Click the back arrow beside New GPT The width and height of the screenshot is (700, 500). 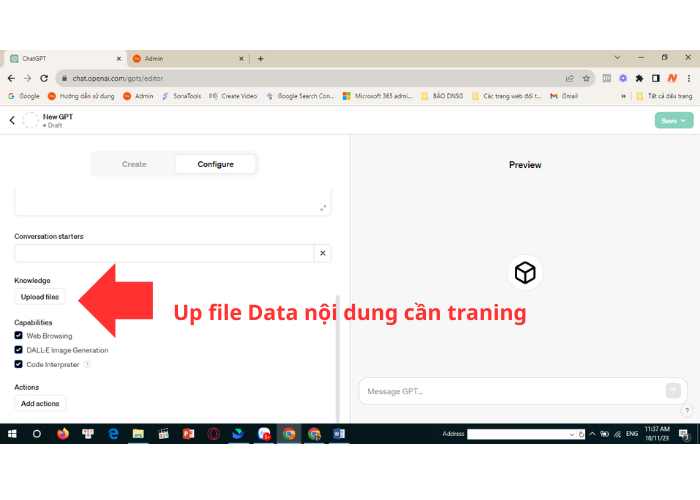(12, 120)
